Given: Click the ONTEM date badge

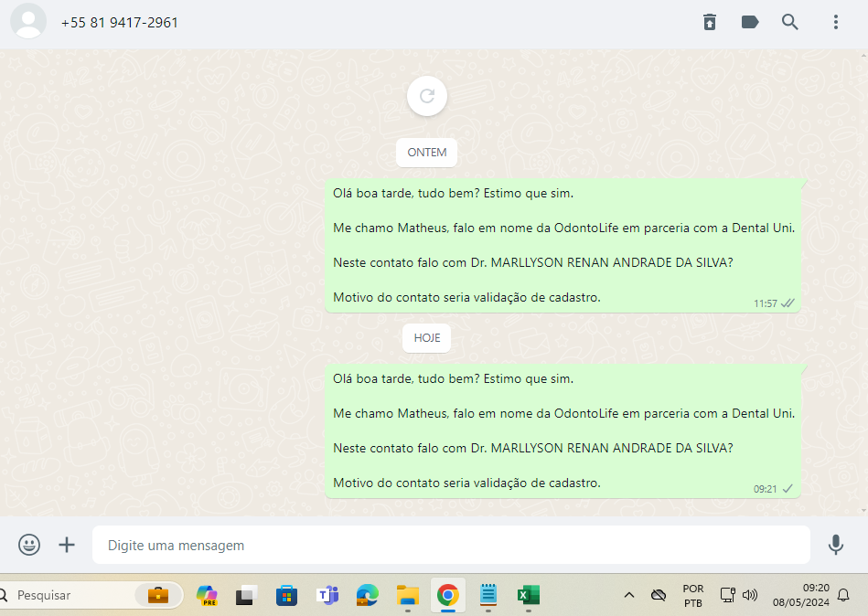Looking at the screenshot, I should click(x=426, y=153).
